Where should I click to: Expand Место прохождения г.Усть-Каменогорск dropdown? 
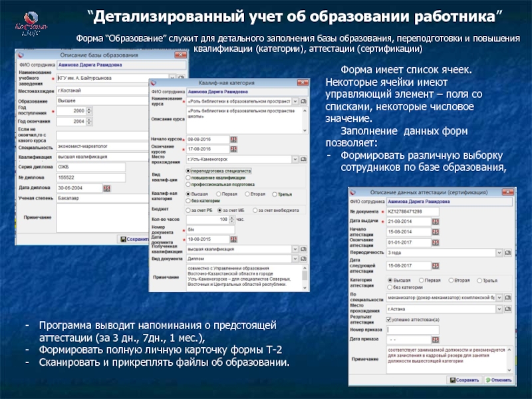point(295,159)
